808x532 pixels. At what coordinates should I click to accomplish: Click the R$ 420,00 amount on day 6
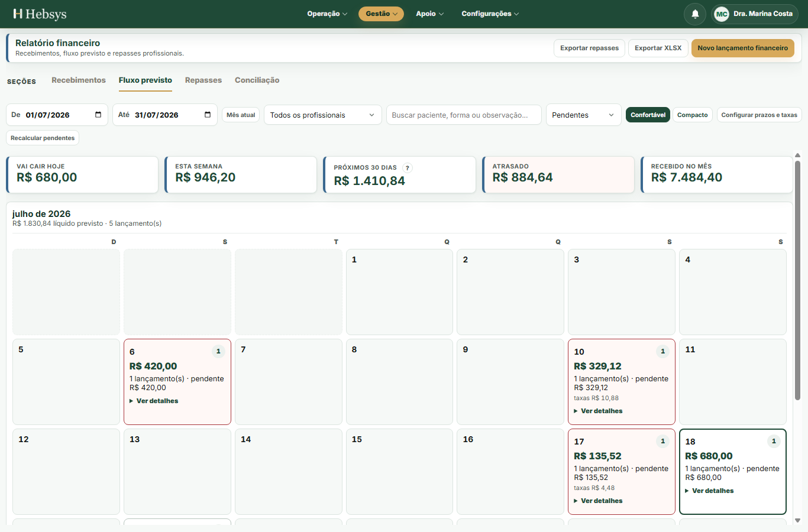153,366
